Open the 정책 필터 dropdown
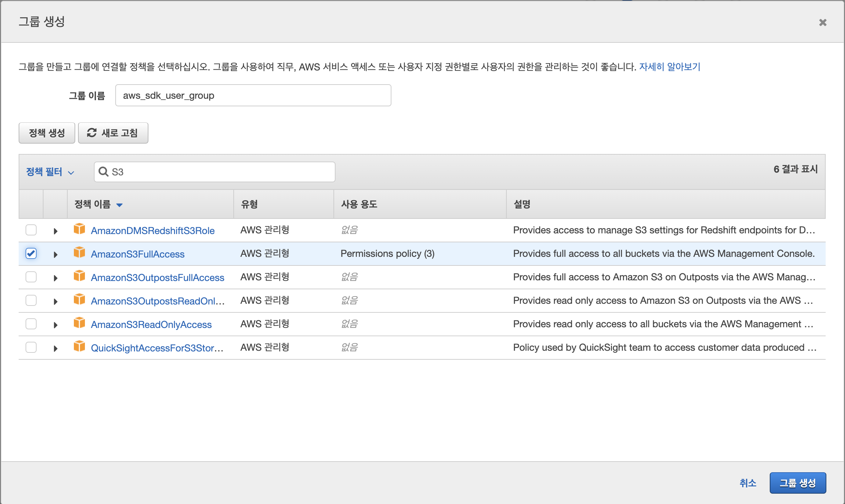Viewport: 845px width, 504px height. [50, 172]
